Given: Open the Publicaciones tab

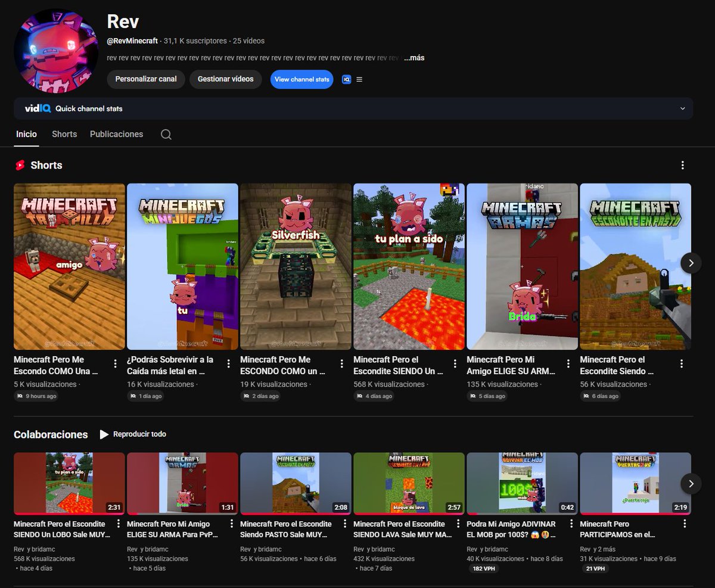Looking at the screenshot, I should coord(117,134).
